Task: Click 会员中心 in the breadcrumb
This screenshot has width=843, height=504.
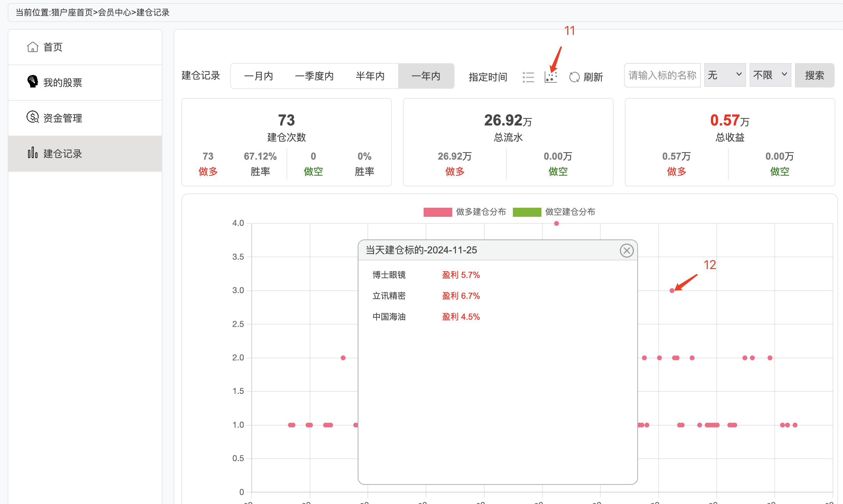Action: 114,13
